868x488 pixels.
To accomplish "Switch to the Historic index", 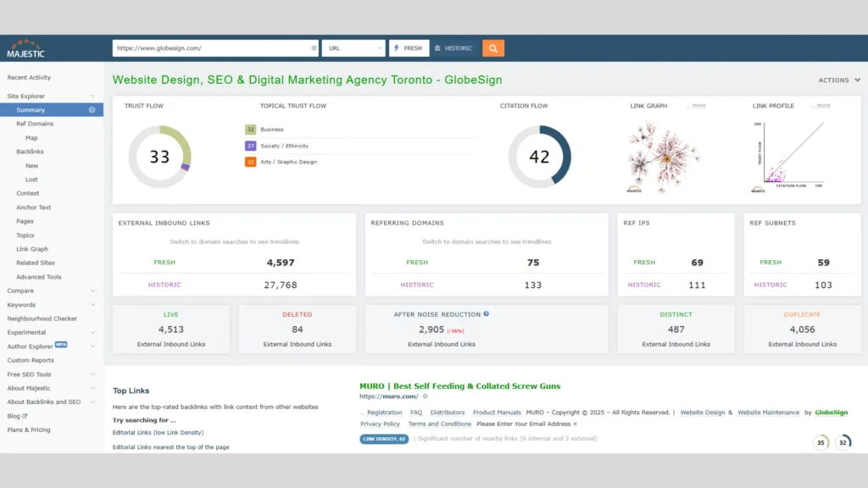I will click(454, 48).
